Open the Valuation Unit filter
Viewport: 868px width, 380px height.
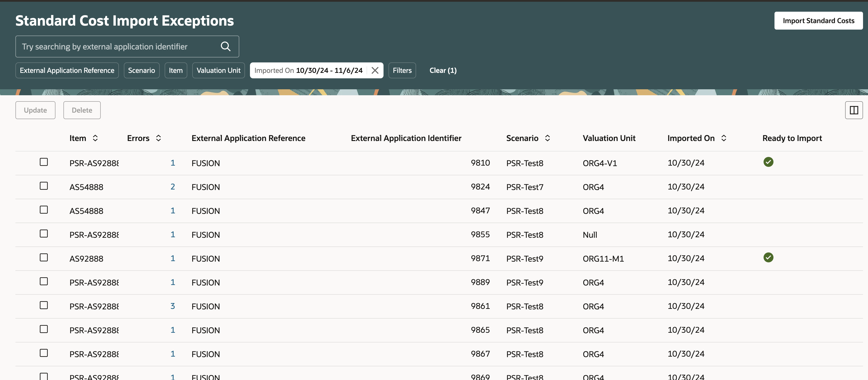pyautogui.click(x=218, y=70)
